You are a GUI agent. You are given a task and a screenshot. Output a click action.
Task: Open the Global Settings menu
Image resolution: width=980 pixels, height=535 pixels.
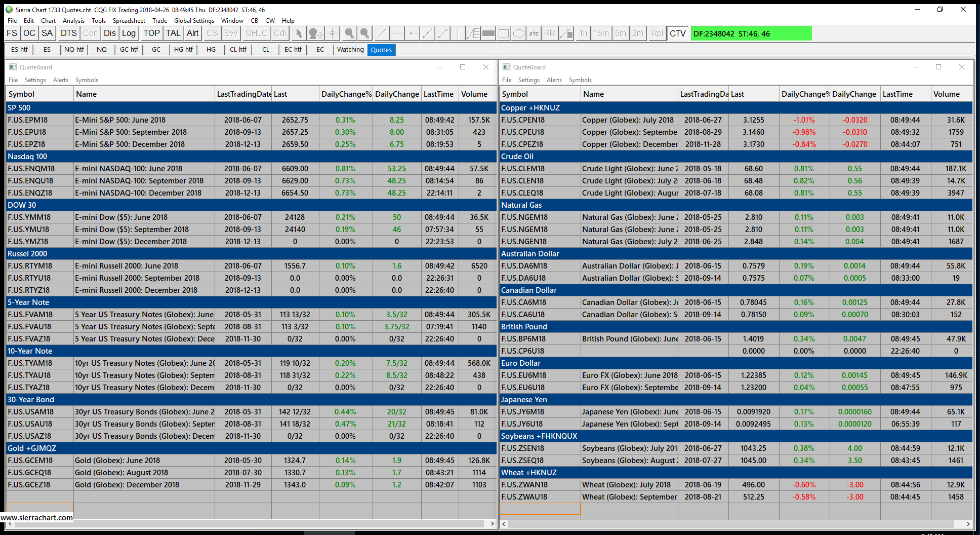coord(194,21)
